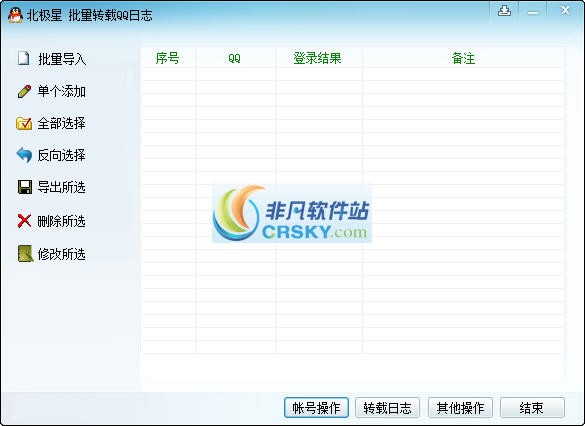
Task: Close the 北极星 window
Action: click(x=565, y=10)
